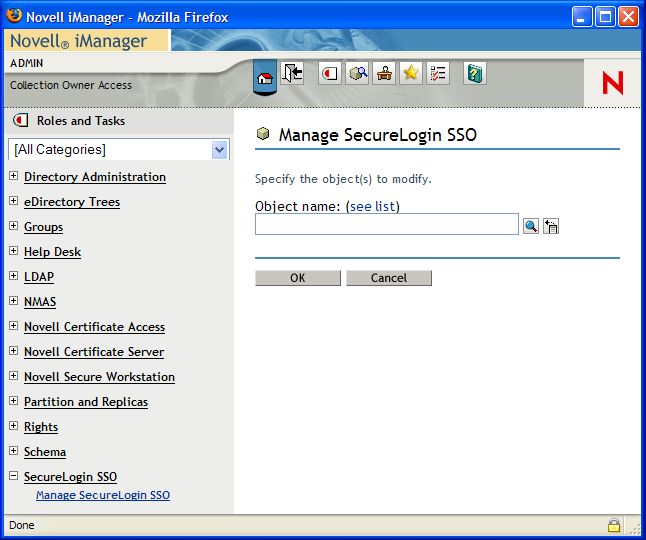Click the Preferences checklist icon

point(438,73)
